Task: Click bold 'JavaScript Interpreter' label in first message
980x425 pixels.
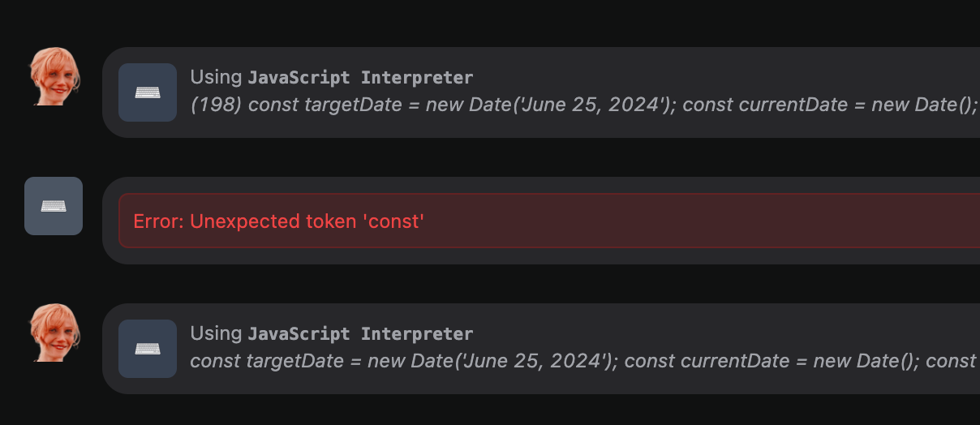Action: coord(360,78)
